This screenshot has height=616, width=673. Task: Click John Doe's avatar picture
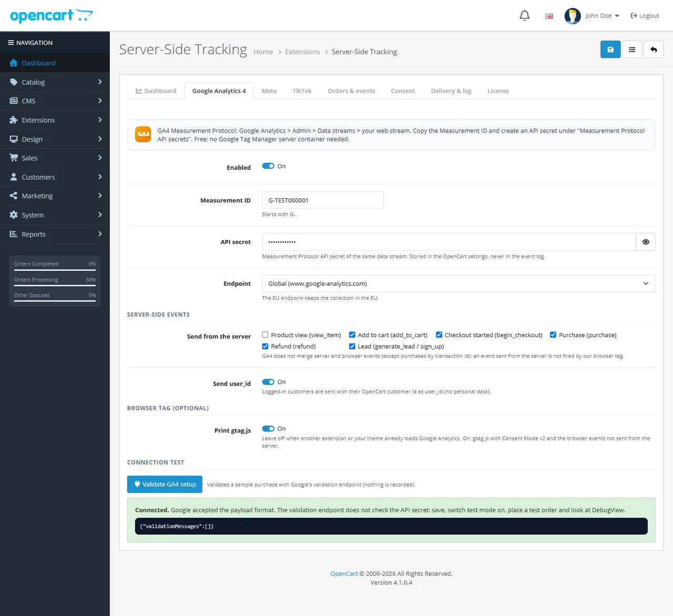pyautogui.click(x=573, y=16)
